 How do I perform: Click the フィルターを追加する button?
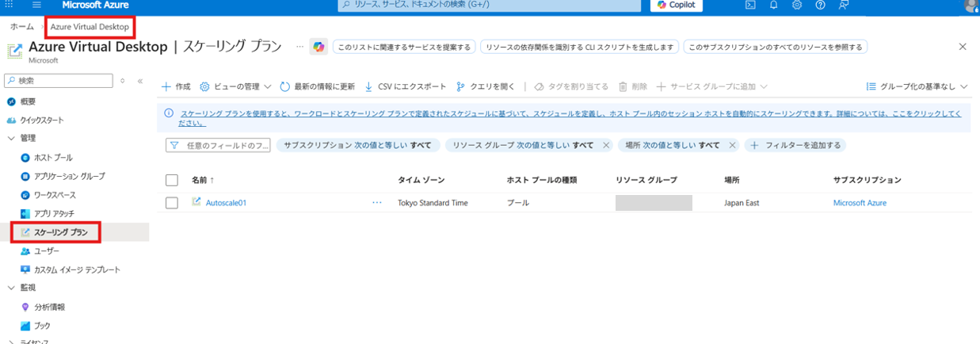[x=795, y=146]
